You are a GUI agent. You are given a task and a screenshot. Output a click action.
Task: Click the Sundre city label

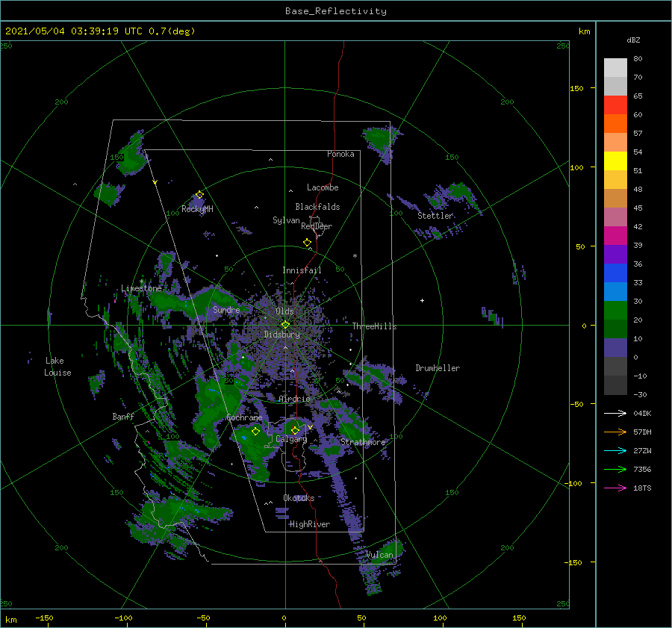[226, 309]
